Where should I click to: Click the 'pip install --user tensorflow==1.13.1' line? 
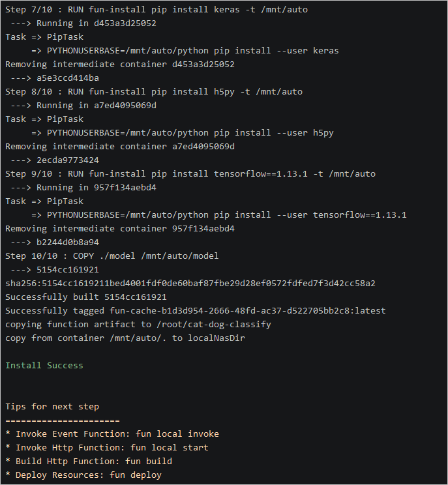coord(227,215)
